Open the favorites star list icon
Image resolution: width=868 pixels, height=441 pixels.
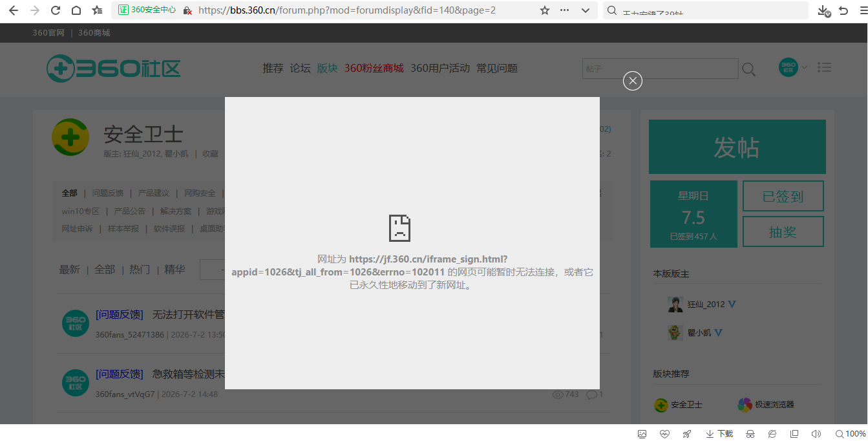pos(97,10)
